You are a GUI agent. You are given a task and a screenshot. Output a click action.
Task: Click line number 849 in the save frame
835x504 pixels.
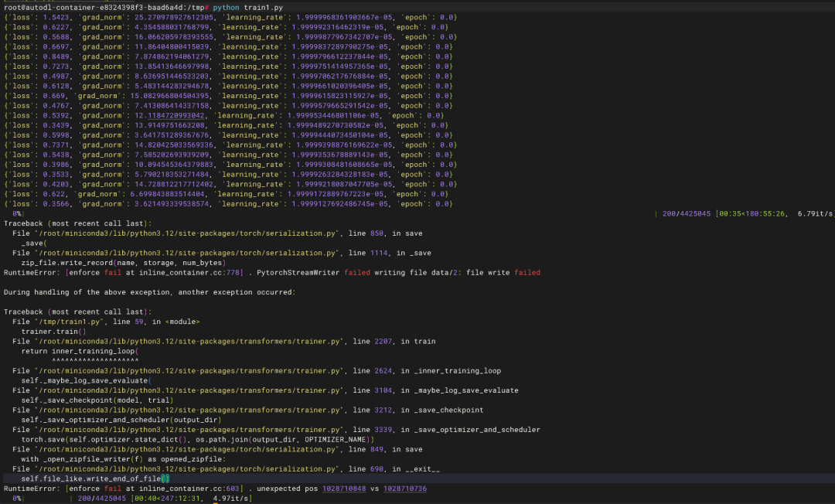coord(377,450)
